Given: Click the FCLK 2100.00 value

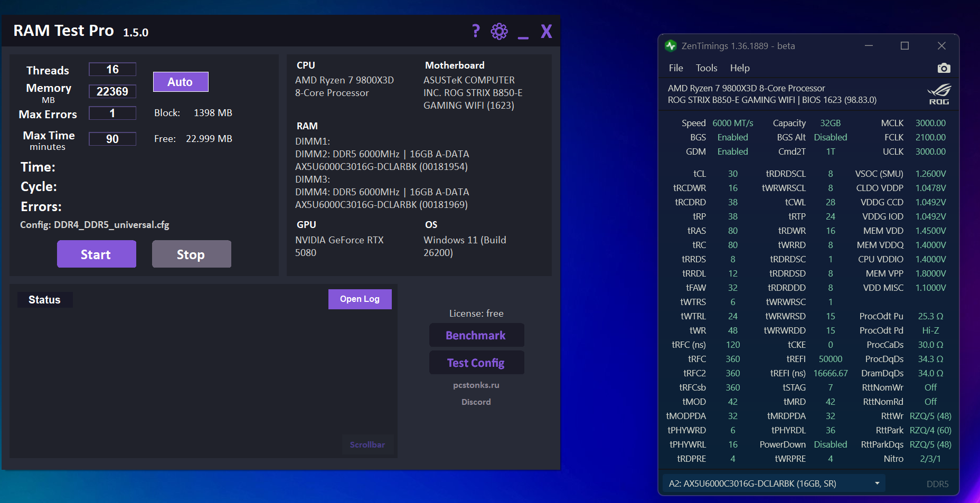Looking at the screenshot, I should click(931, 137).
